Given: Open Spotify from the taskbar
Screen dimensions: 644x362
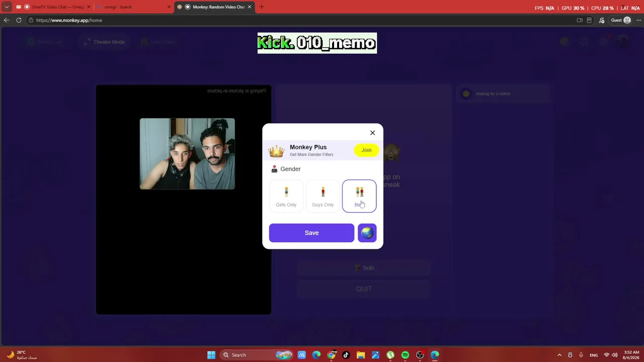Looking at the screenshot, I should click(405, 355).
